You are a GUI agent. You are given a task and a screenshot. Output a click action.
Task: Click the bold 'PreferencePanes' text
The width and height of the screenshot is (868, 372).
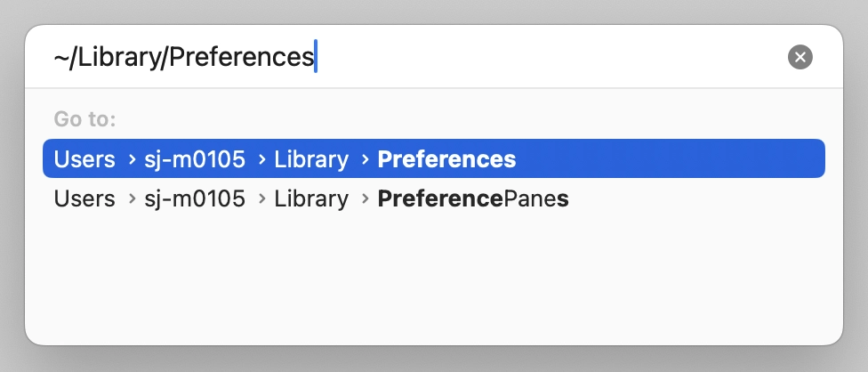(473, 199)
